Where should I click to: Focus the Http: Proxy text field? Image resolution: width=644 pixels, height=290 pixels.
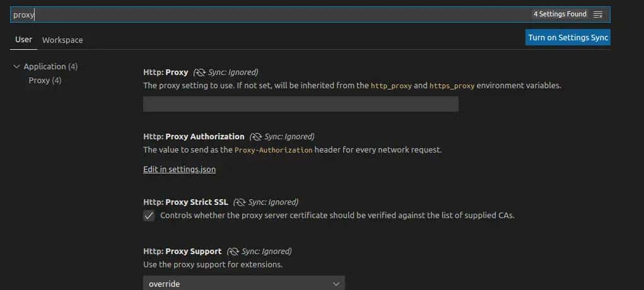(300, 104)
